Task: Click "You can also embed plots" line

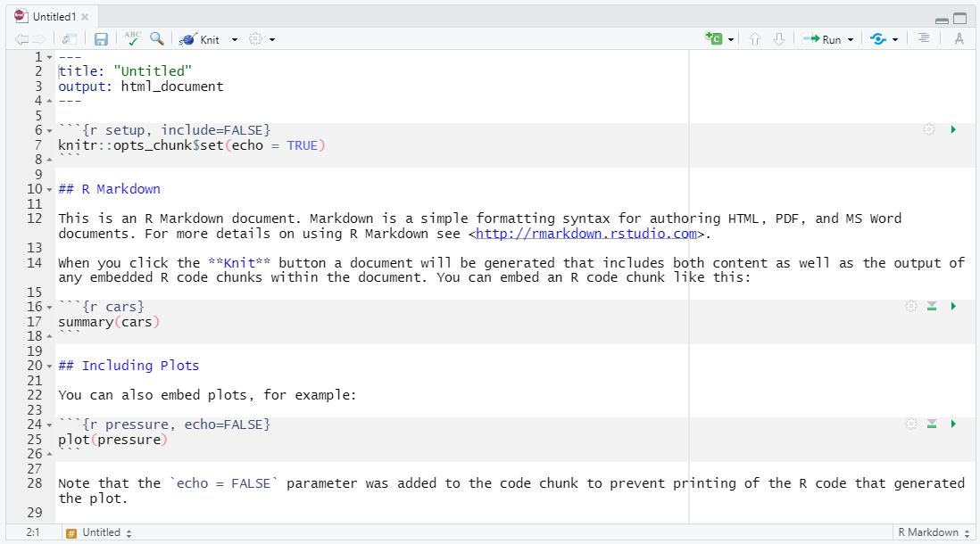Action: pyautogui.click(x=207, y=395)
